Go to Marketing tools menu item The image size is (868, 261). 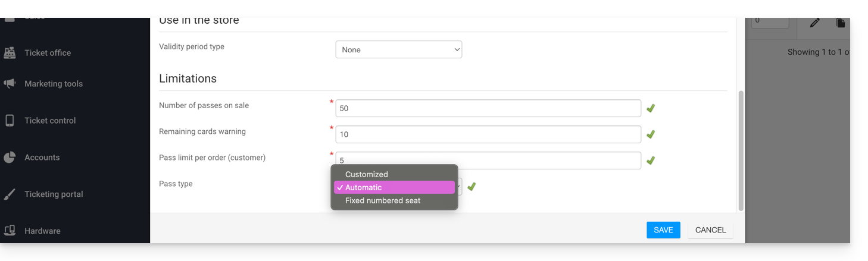pos(54,84)
